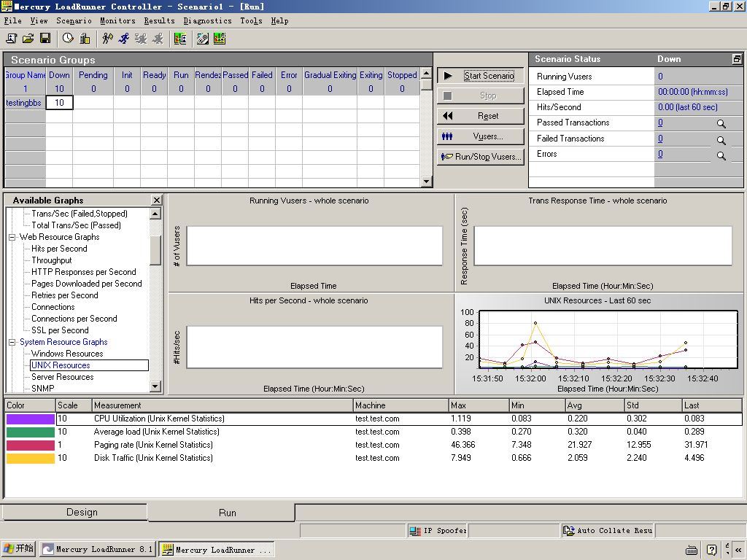Image resolution: width=747 pixels, height=560 pixels.
Task: Open the Vusers... dialog button
Action: [x=481, y=136]
